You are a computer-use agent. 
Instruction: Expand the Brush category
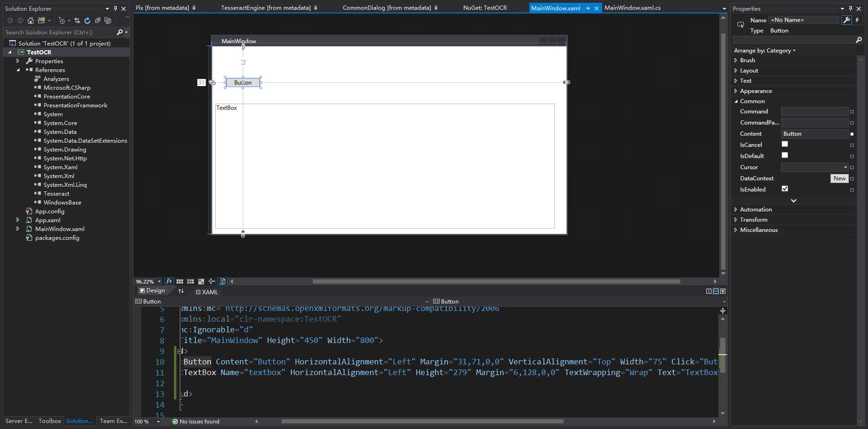tap(736, 60)
